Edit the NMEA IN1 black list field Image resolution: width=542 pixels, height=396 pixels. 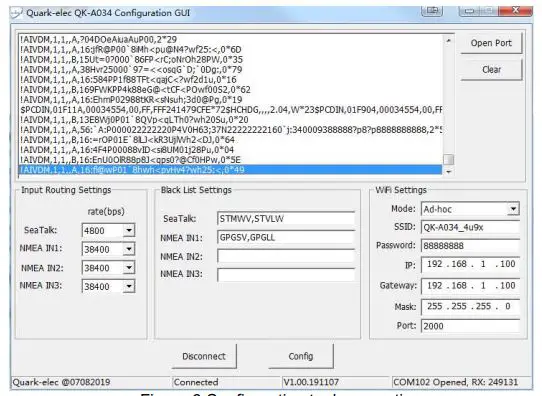286,238
